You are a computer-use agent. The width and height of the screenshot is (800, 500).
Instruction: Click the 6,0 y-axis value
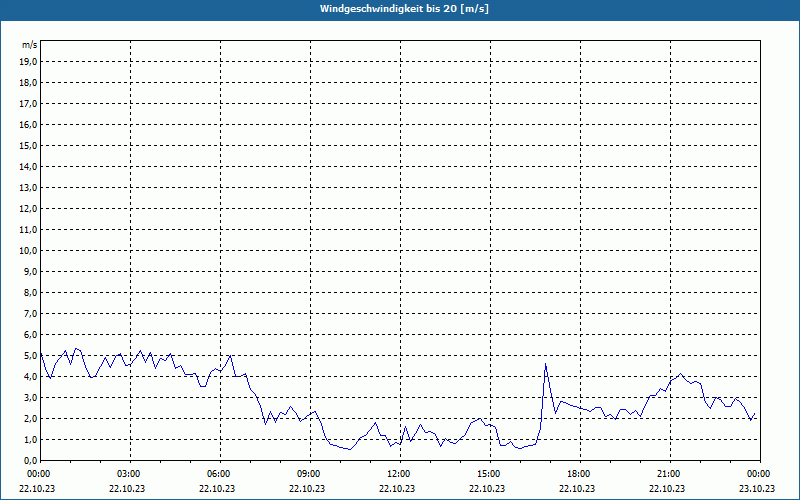point(31,335)
